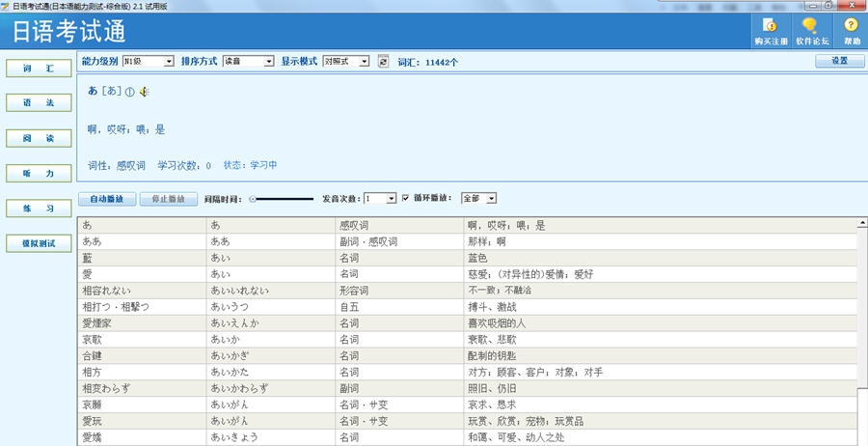Select the word 愛 in the list
This screenshot has height=446, width=868.
pos(87,274)
